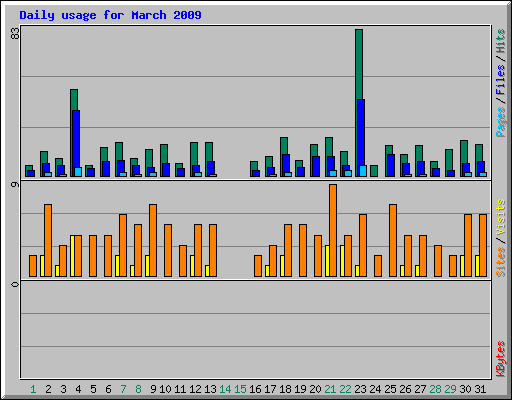Click the orange Sites bar for day 9

153,240
